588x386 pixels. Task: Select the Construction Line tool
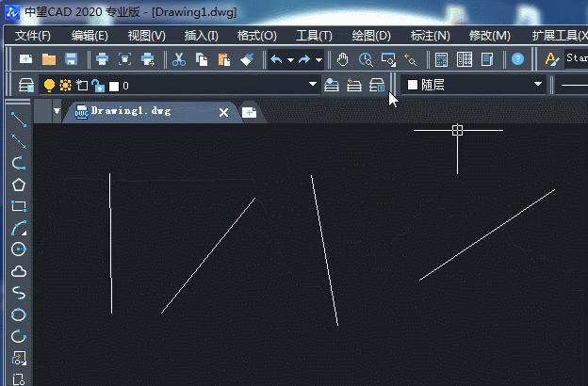coord(19,141)
